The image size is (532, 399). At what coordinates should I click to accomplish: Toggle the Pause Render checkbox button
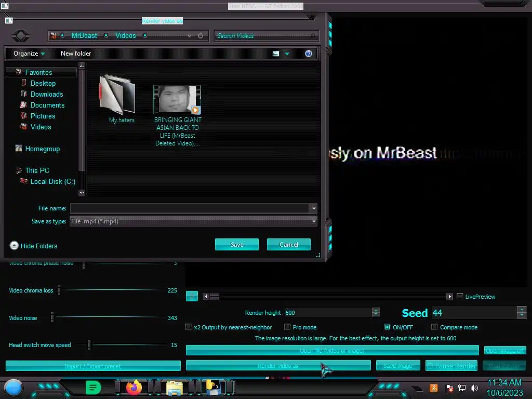point(451,365)
